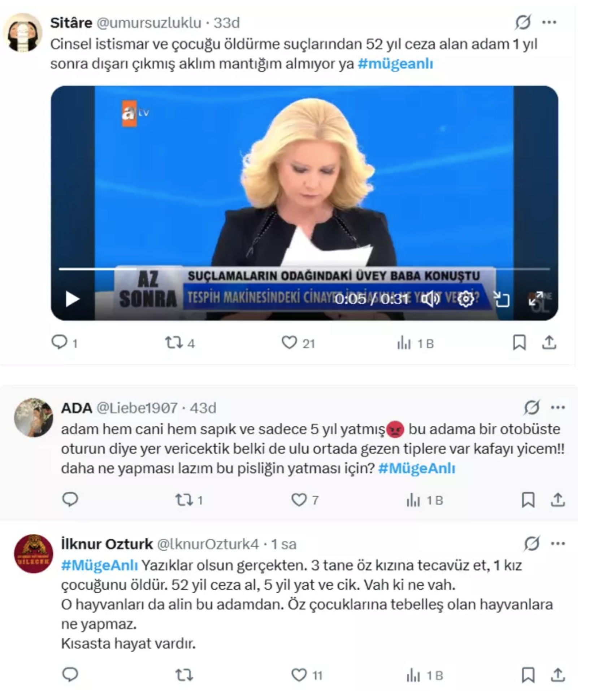The image size is (616, 691).
Task: Enter fullscreen mode on the video
Action: click(536, 299)
